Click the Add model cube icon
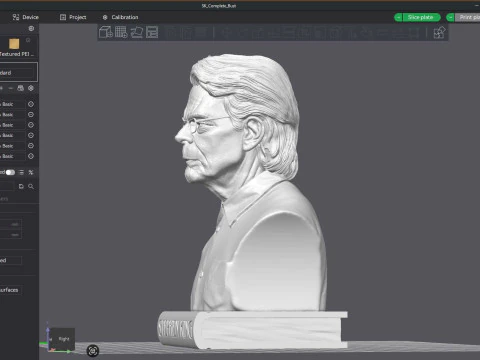 106,32
